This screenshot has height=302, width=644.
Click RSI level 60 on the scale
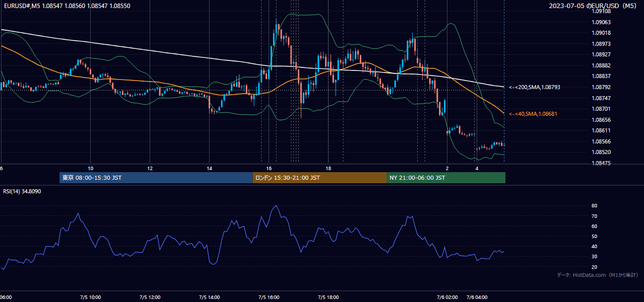594,226
